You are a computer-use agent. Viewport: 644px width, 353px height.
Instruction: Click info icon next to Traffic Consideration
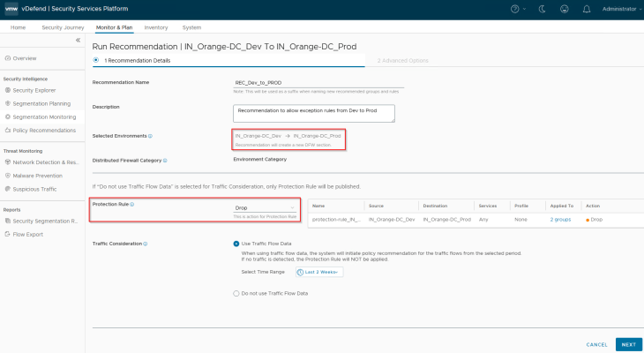click(146, 243)
